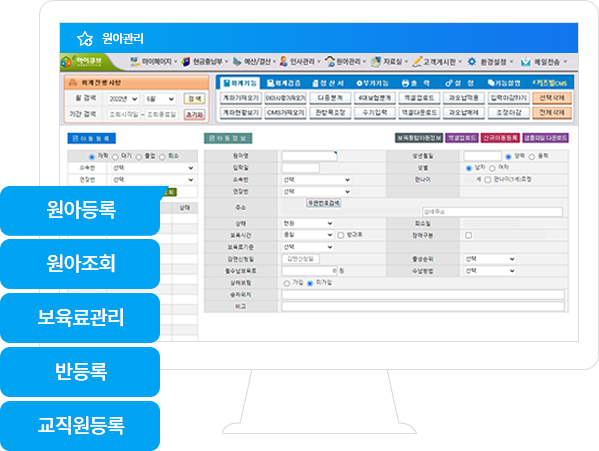Switch to the 출력 printer tab

[416, 83]
